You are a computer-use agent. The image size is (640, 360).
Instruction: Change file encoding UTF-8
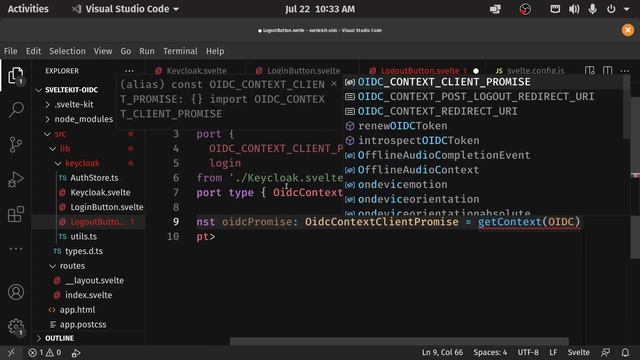click(x=528, y=352)
